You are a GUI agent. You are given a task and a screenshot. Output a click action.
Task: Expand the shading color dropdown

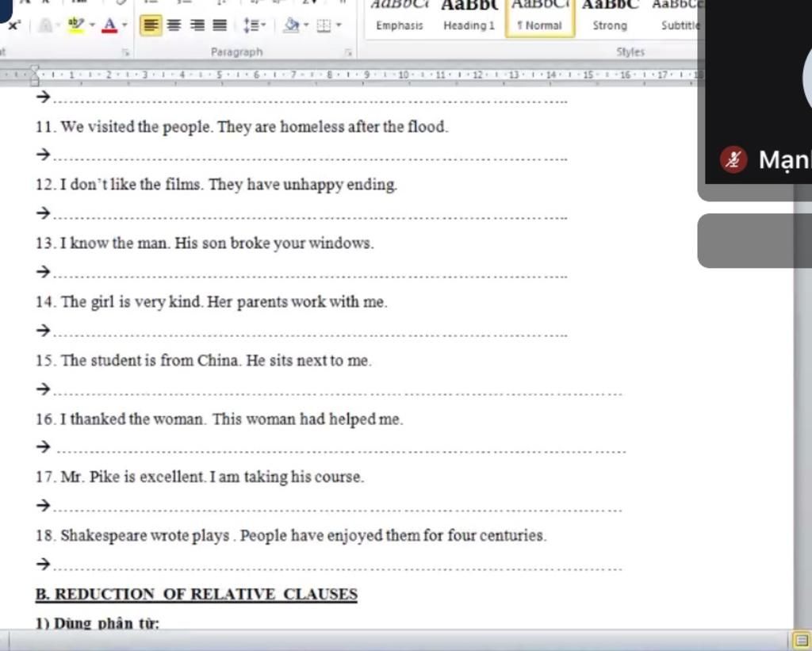[306, 25]
